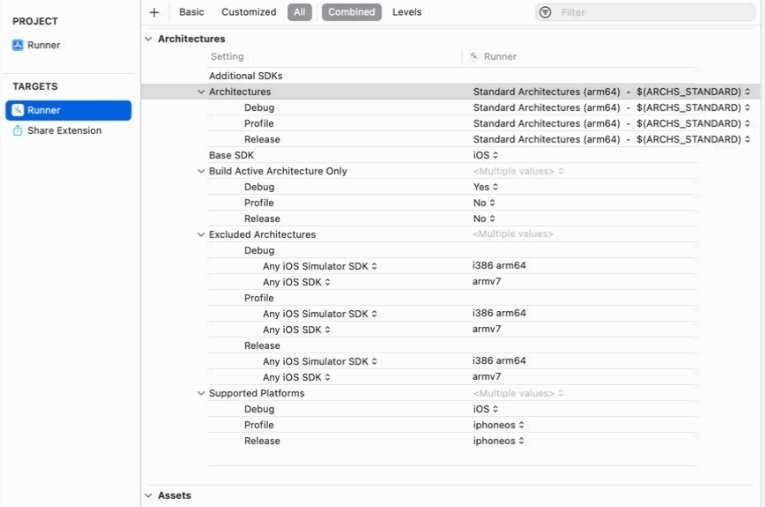Viewport: 765px width, 507px height.
Task: Open Release Any iOS Simulator SDK condition popup
Action: (320, 362)
